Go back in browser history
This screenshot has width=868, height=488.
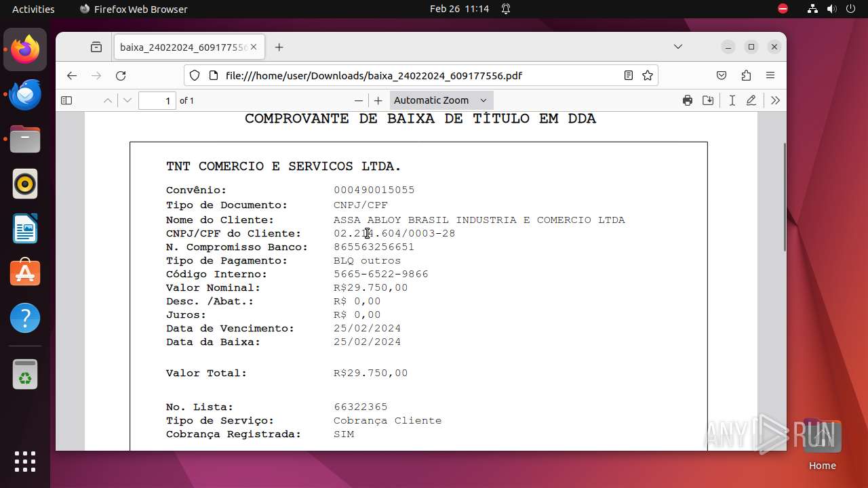tap(72, 75)
